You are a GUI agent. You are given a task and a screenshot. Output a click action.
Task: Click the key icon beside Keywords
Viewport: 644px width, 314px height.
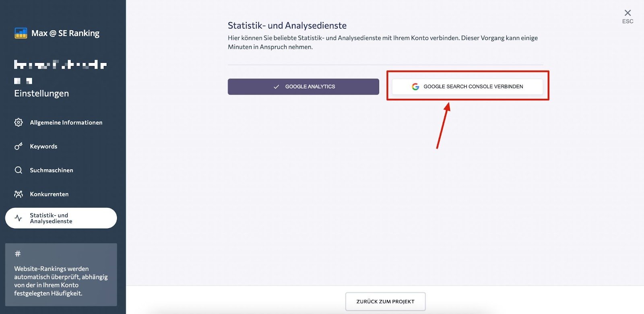(19, 146)
